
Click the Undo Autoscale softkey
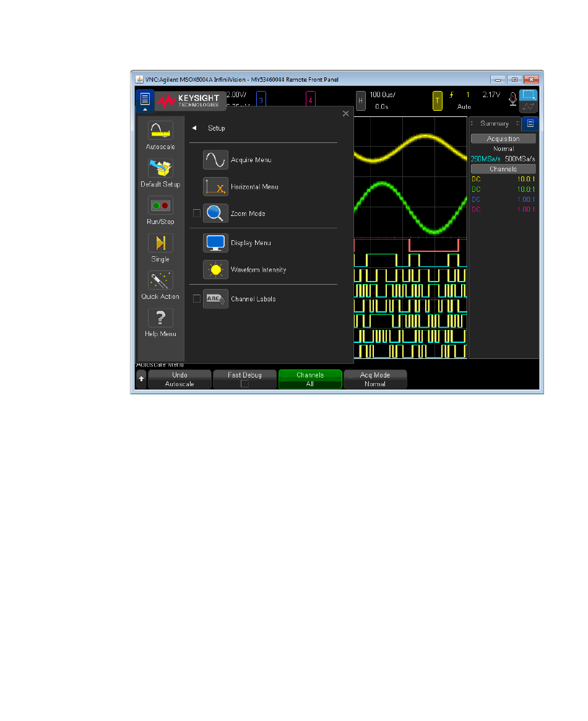point(179,379)
